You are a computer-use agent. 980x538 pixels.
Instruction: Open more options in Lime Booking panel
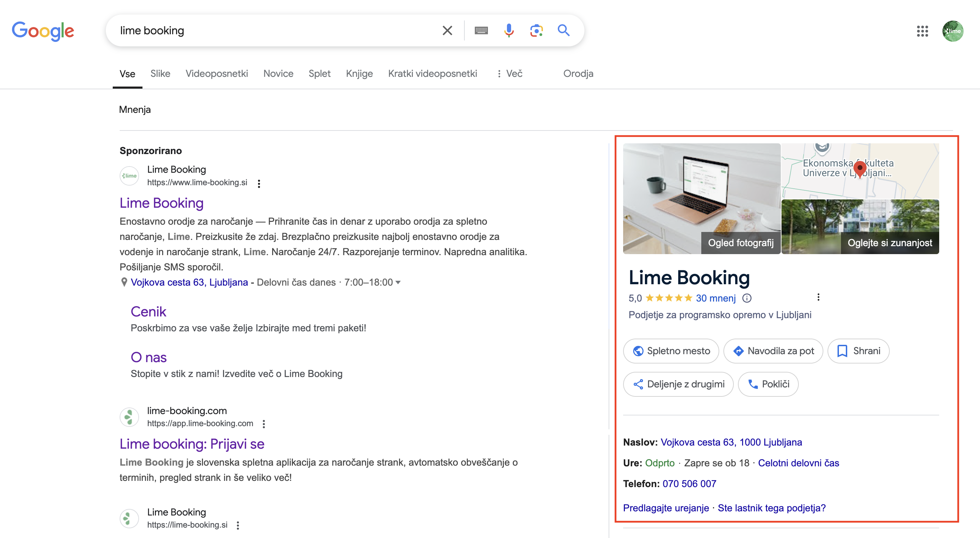818,297
